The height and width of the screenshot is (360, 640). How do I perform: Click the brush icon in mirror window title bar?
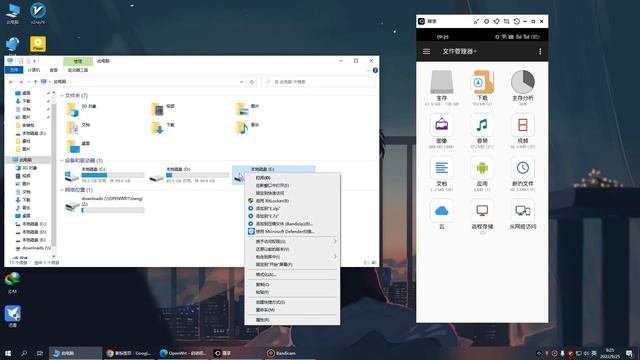click(x=476, y=21)
